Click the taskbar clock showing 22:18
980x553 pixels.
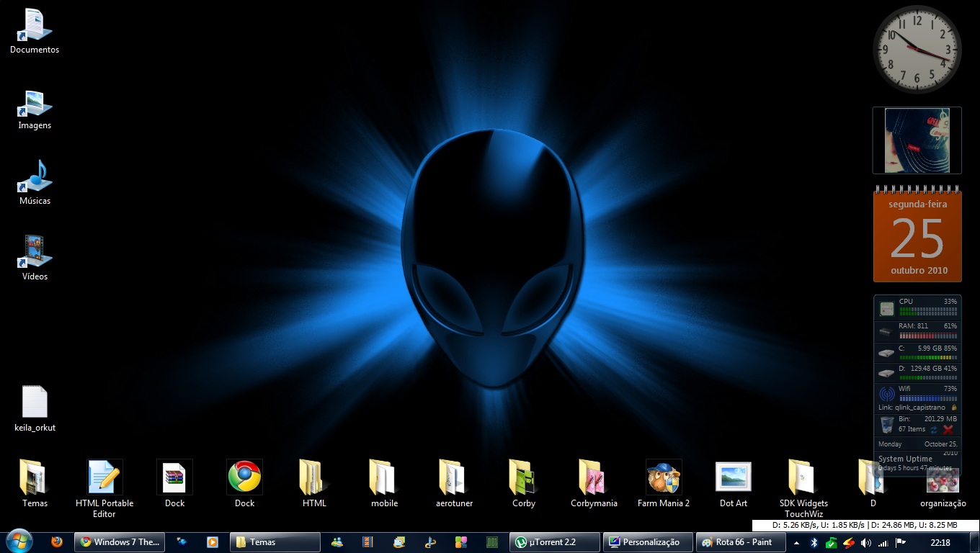pyautogui.click(x=940, y=542)
